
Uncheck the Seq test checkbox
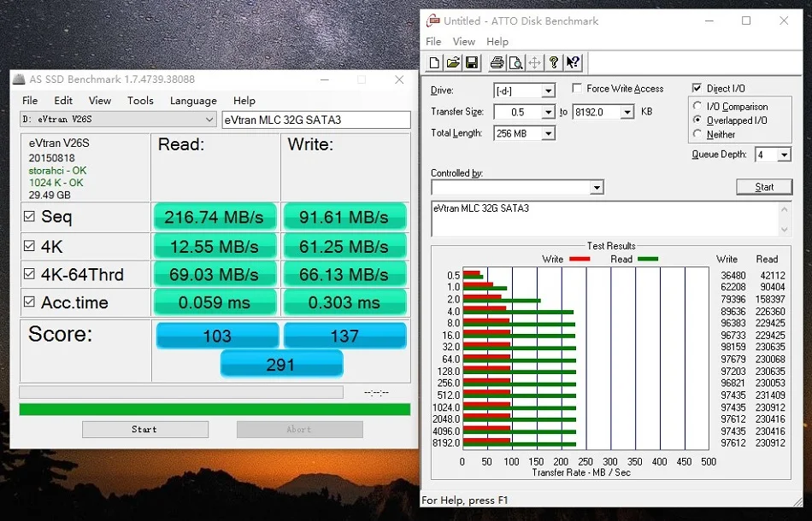point(30,216)
